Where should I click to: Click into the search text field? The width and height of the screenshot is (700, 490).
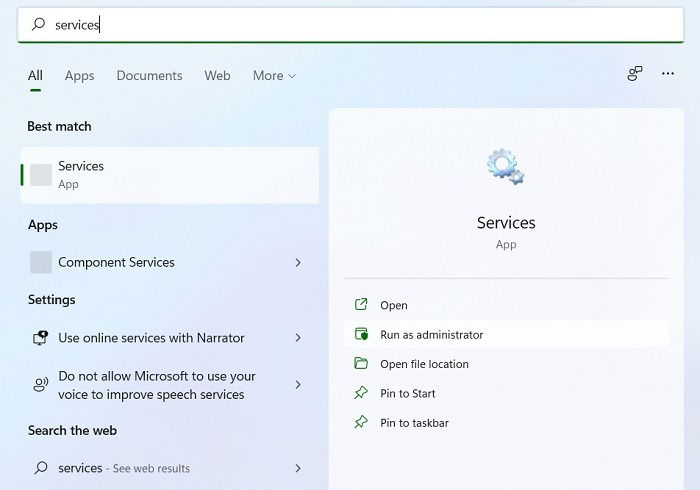(x=350, y=25)
